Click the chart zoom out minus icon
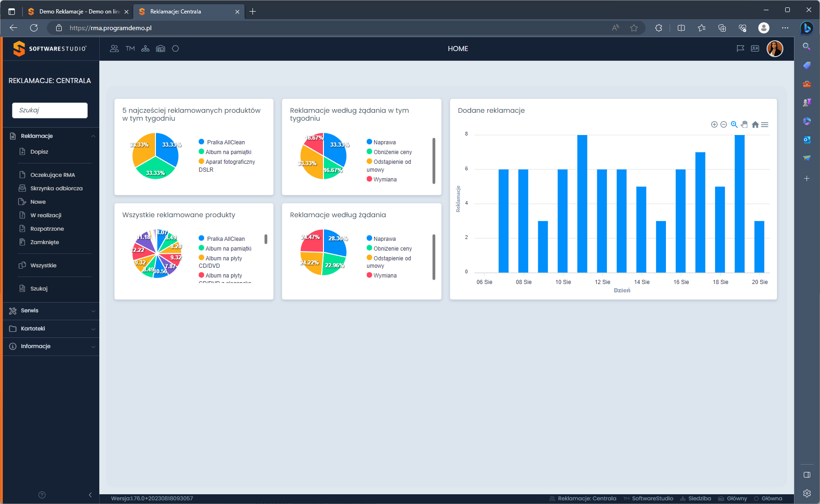The height and width of the screenshot is (504, 820). [x=723, y=124]
